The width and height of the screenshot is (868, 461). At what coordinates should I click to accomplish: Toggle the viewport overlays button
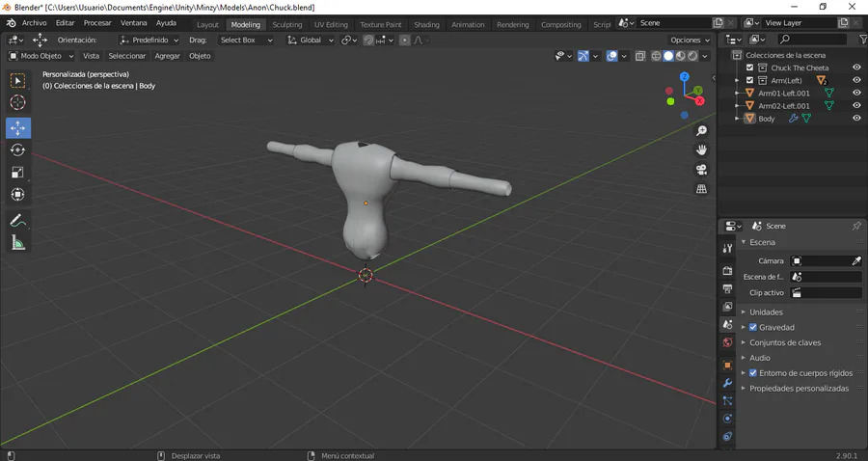tap(611, 56)
